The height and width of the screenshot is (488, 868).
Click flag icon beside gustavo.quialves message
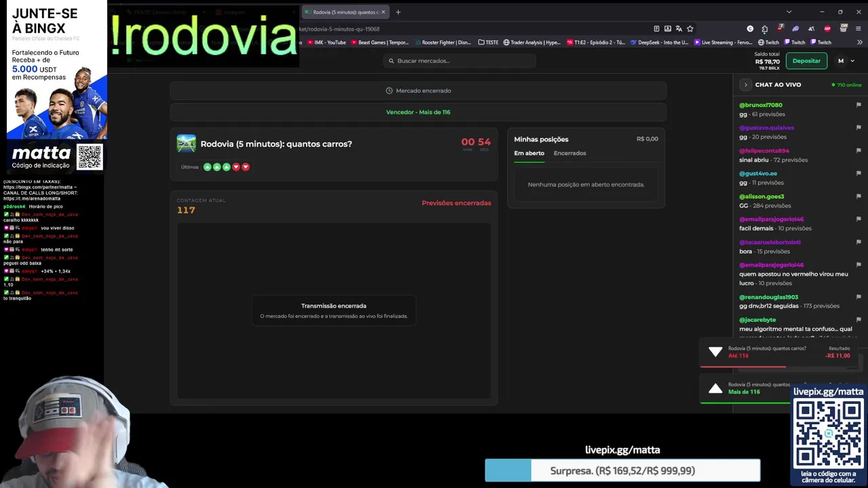point(859,127)
